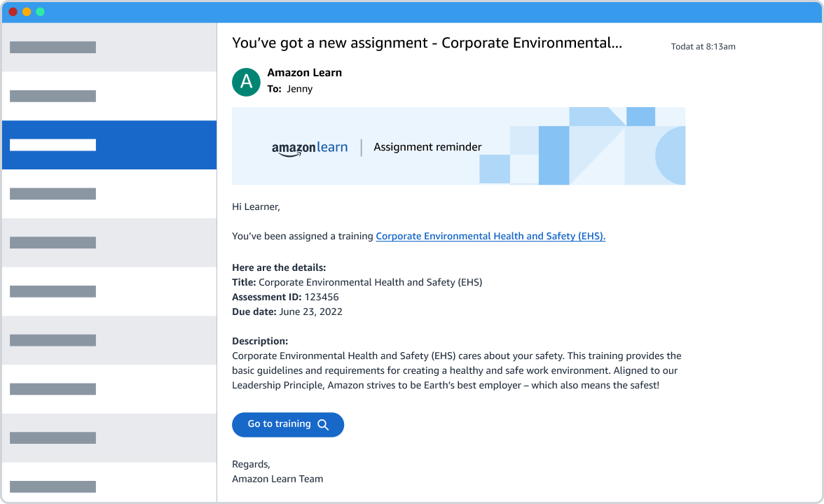Image resolution: width=824 pixels, height=504 pixels.
Task: Open the first message in the sidebar list
Action: [x=109, y=48]
